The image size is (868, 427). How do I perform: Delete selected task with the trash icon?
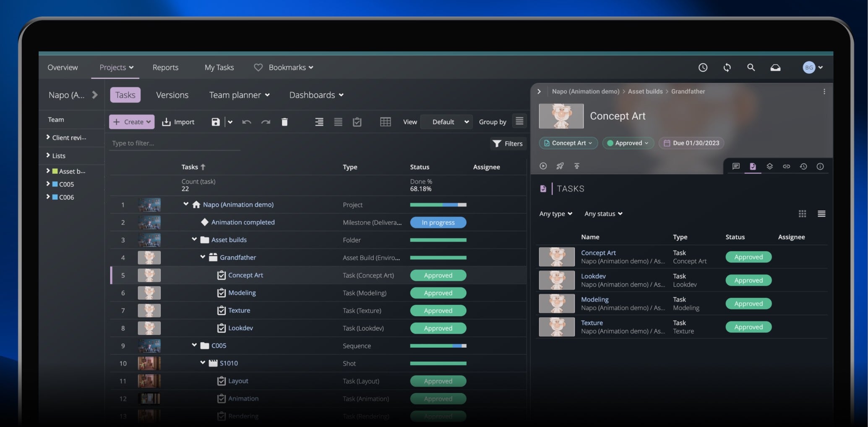(x=284, y=122)
